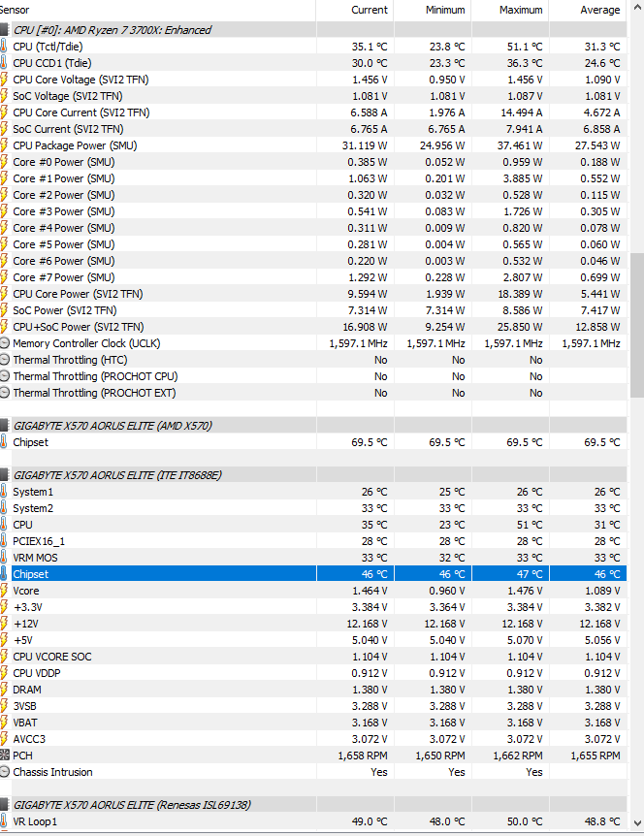Screen dimensions: 644x836
Task: Click status icon for Chassis Intrusion
Action: 4,772
